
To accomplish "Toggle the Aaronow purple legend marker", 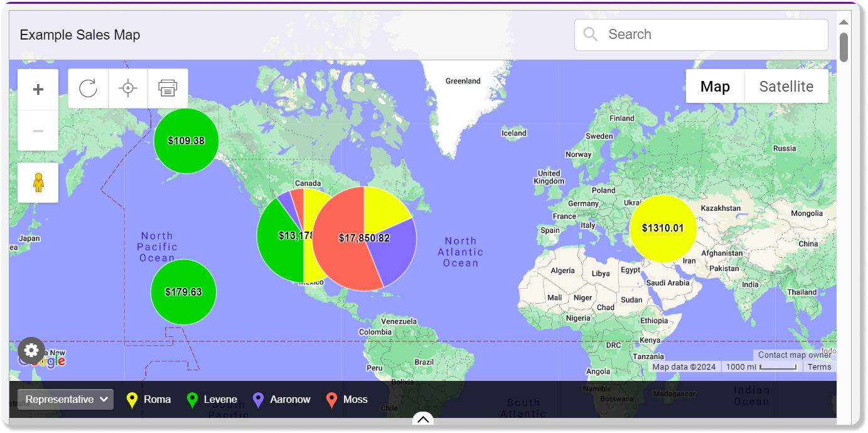I will pyautogui.click(x=258, y=400).
